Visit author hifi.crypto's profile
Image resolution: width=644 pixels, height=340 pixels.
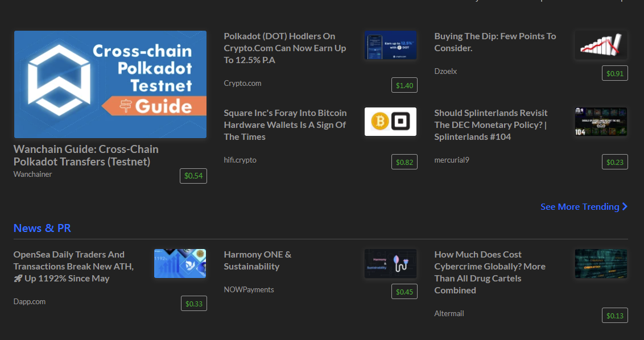240,160
